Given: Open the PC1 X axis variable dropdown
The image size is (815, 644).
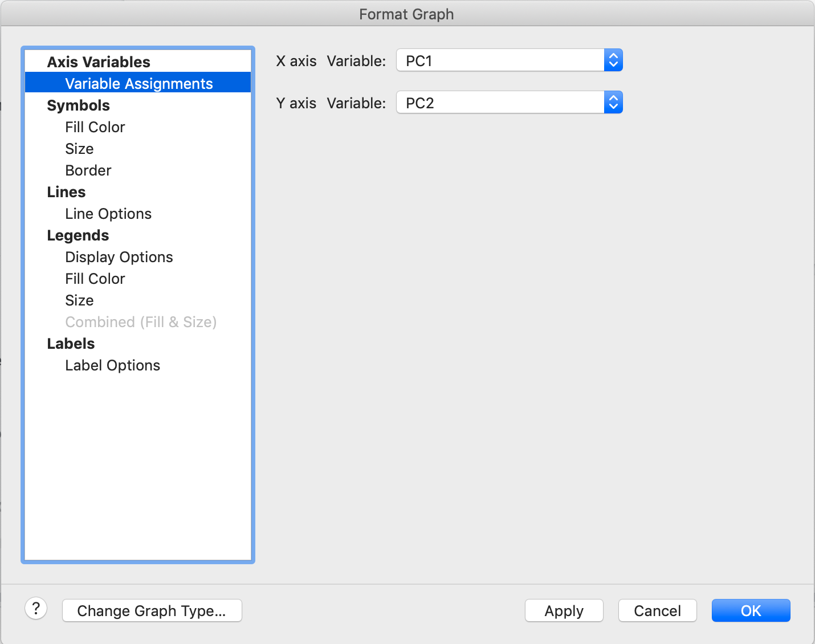Looking at the screenshot, I should click(x=502, y=60).
